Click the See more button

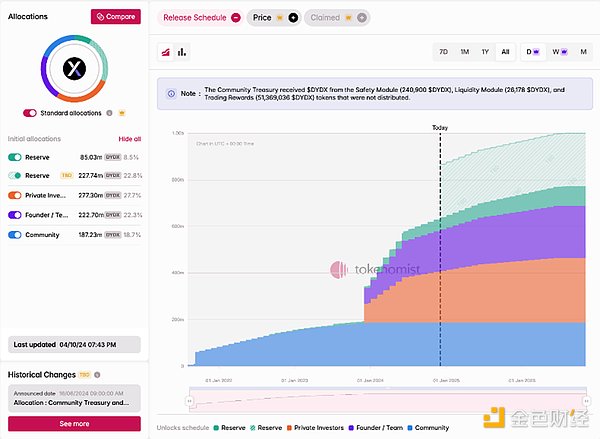pyautogui.click(x=74, y=424)
